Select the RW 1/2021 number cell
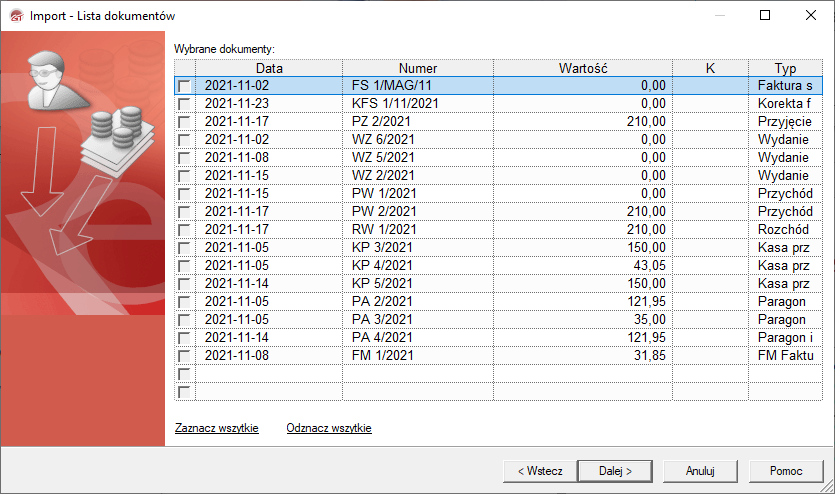Screen dimensions: 835x494 [418, 229]
